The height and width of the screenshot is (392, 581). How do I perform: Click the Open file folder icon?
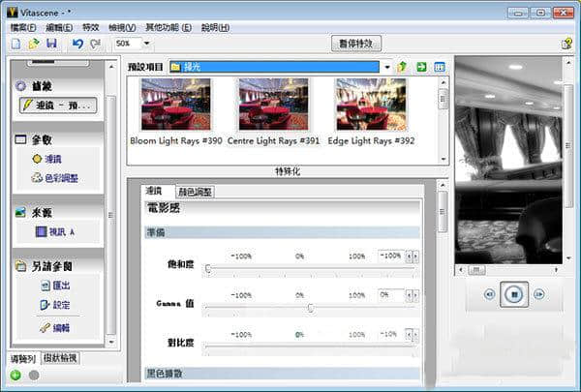point(33,45)
